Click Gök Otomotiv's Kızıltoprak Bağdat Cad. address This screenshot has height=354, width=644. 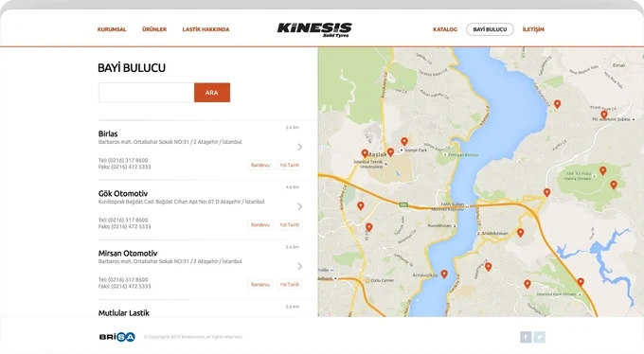181,202
